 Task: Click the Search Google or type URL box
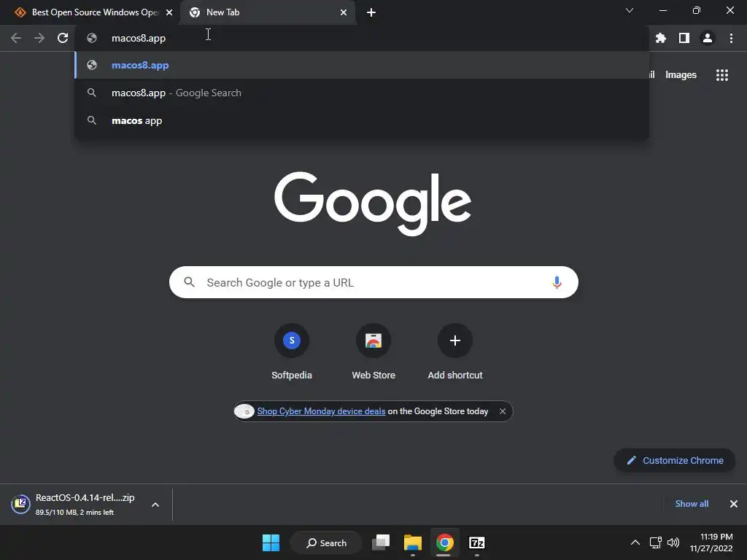pyautogui.click(x=373, y=282)
